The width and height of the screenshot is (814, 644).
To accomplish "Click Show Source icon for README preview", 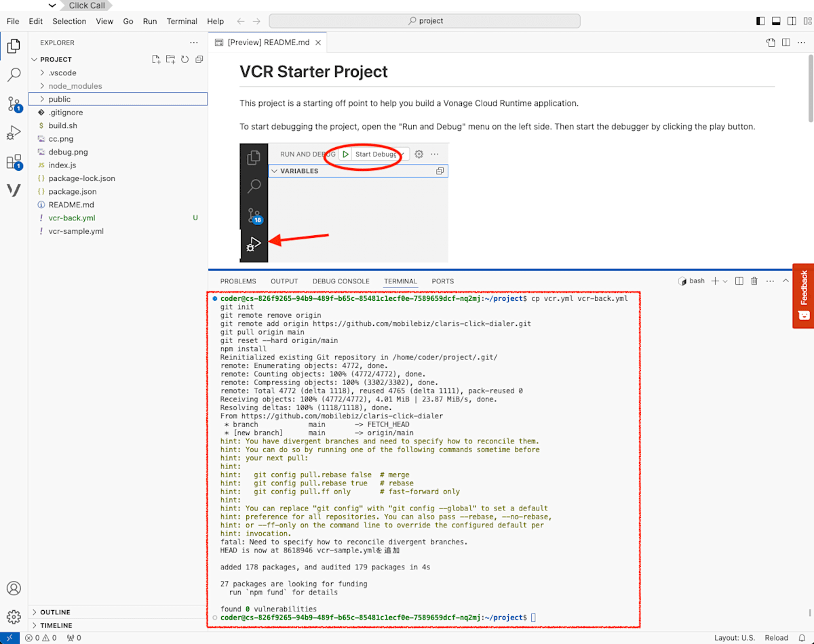I will pyautogui.click(x=771, y=42).
